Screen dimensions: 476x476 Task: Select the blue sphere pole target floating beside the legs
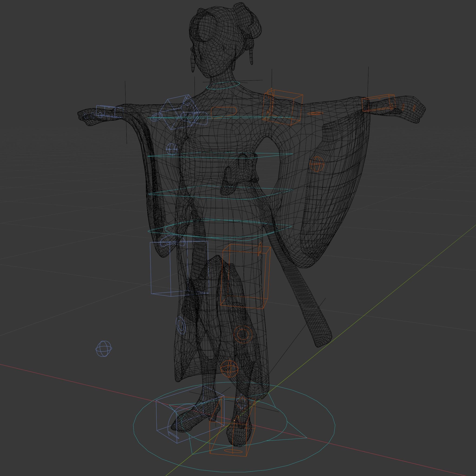pyautogui.click(x=104, y=349)
